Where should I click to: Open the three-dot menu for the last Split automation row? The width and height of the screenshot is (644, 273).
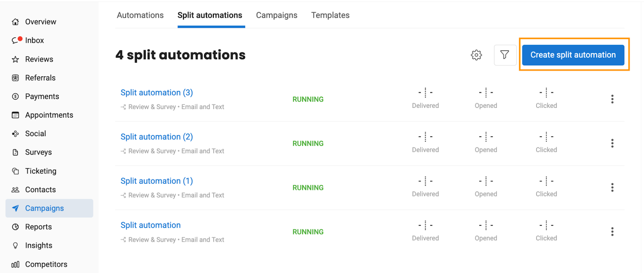pos(612,232)
